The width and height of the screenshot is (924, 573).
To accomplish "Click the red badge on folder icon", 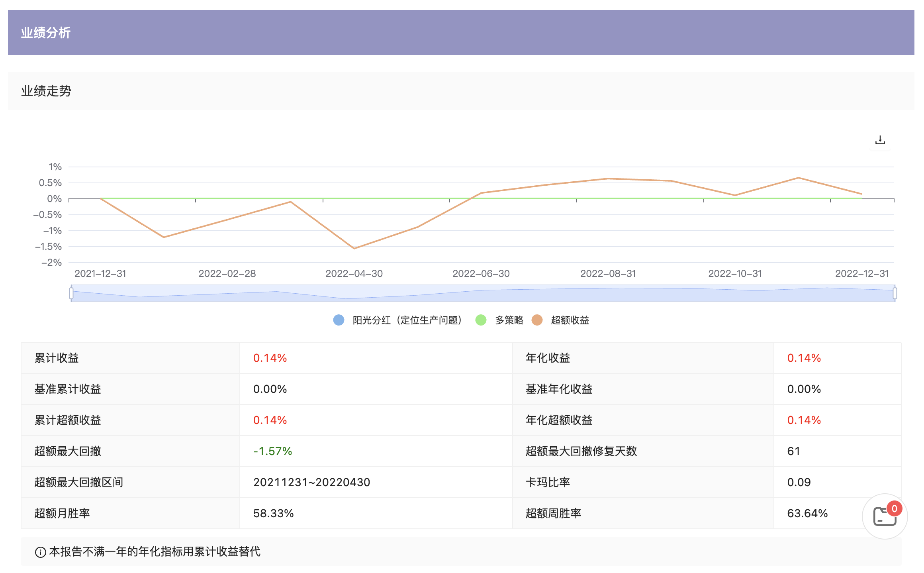I will pyautogui.click(x=894, y=509).
